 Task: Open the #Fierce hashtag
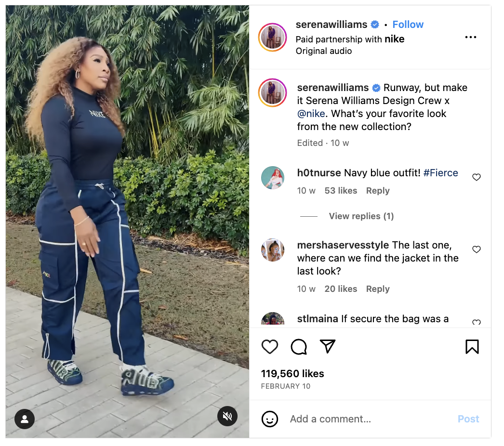(440, 173)
